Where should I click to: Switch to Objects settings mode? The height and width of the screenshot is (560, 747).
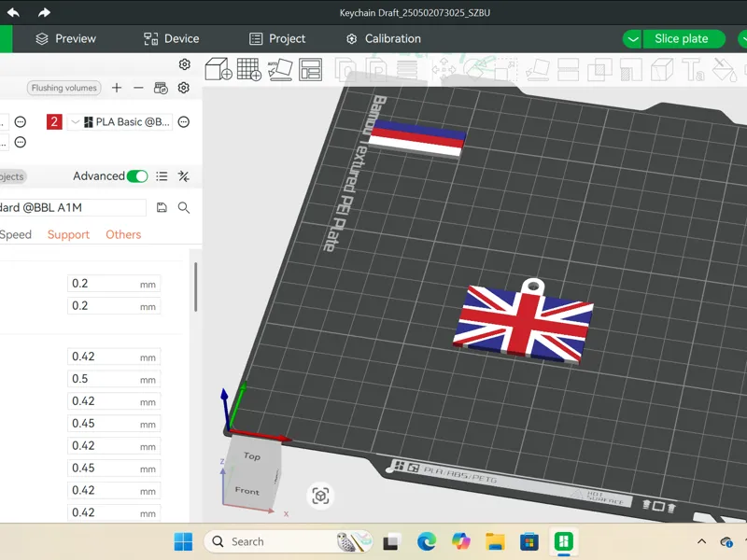point(12,176)
